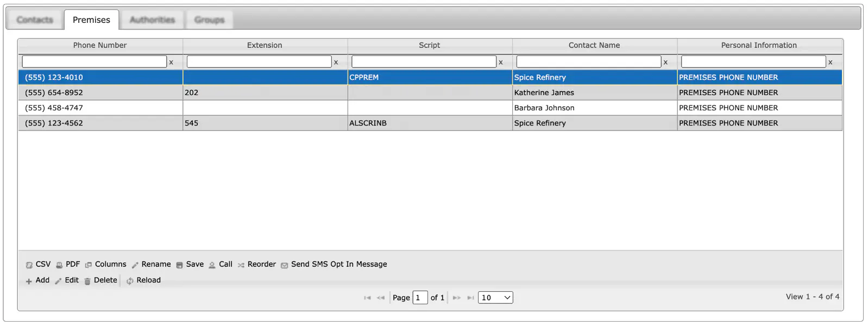The height and width of the screenshot is (326, 868).
Task: Select row with phone (555) 458-4747
Action: click(x=430, y=108)
